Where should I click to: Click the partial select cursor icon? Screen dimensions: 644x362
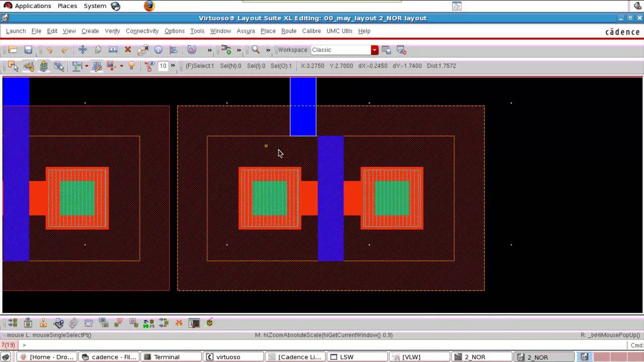tap(59, 66)
